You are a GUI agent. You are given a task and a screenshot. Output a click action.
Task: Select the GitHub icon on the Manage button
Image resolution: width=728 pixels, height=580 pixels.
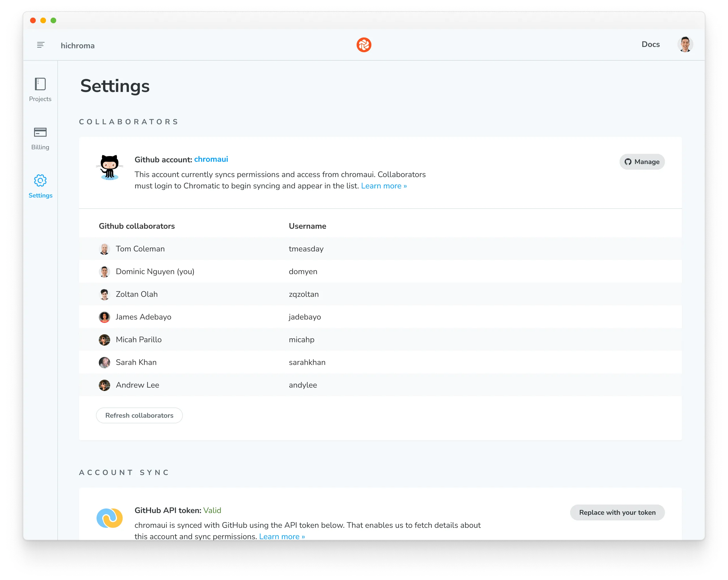[x=628, y=162]
